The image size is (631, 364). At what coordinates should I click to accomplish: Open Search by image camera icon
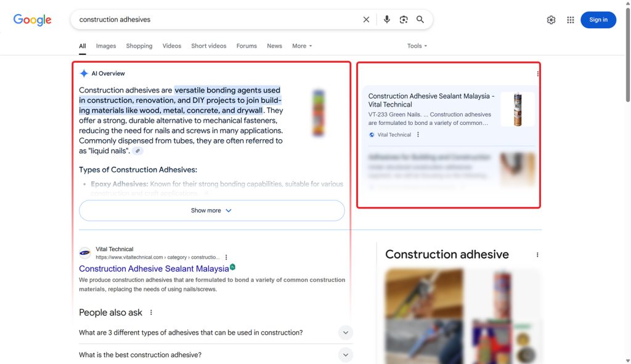coord(403,19)
